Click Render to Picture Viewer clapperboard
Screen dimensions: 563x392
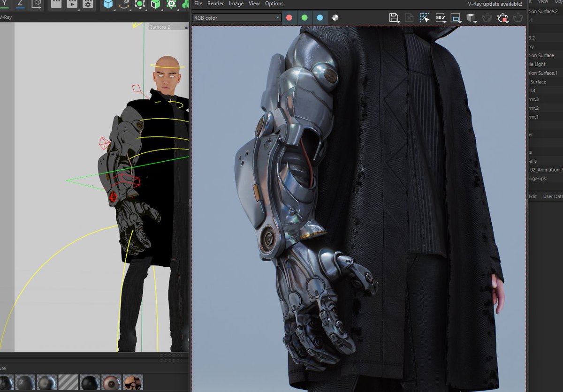[72, 4]
